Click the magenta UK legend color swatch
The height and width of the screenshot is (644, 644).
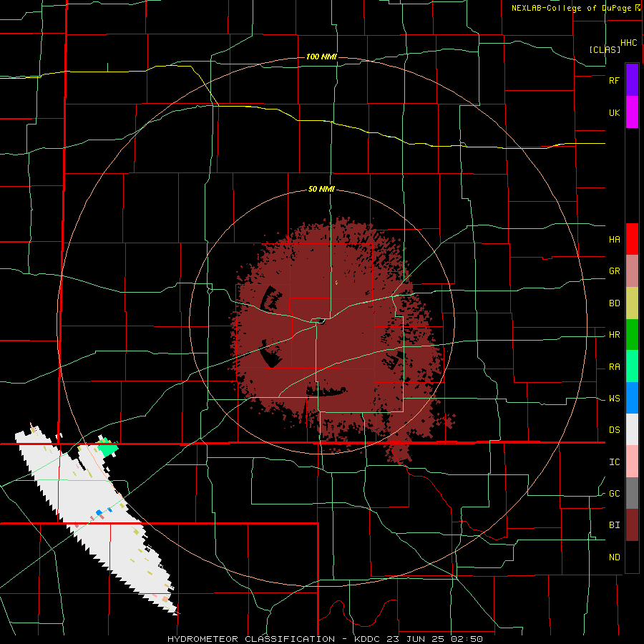pos(632,112)
